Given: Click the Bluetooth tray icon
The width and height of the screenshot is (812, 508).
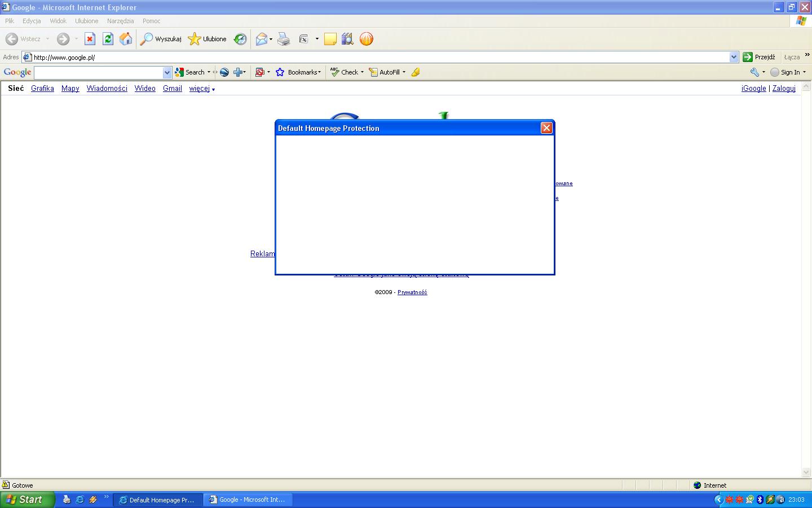Looking at the screenshot, I should point(760,500).
